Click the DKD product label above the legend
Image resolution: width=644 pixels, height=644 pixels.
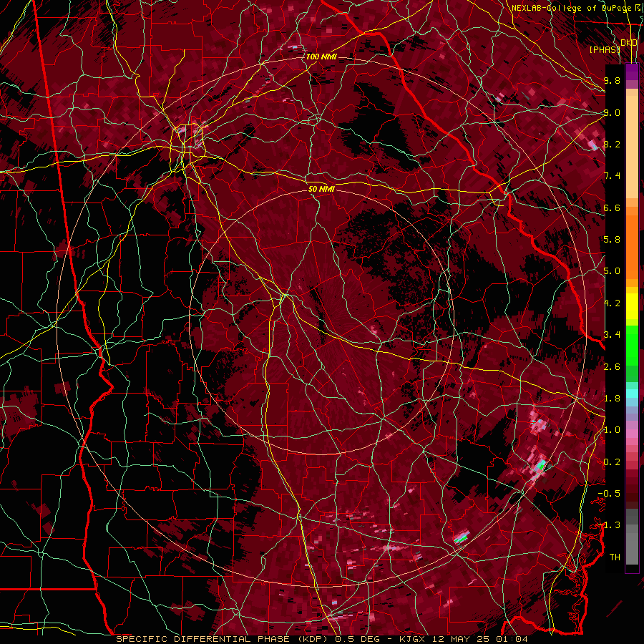629,42
